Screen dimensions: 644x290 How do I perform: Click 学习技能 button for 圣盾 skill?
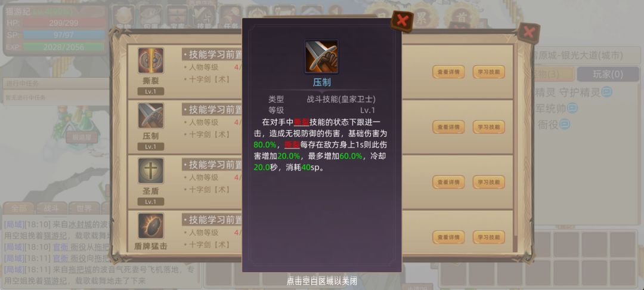pos(489,182)
